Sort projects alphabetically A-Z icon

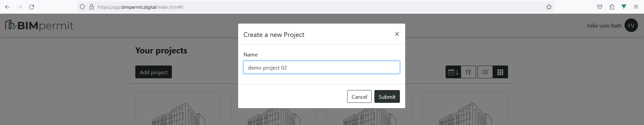pos(468,72)
